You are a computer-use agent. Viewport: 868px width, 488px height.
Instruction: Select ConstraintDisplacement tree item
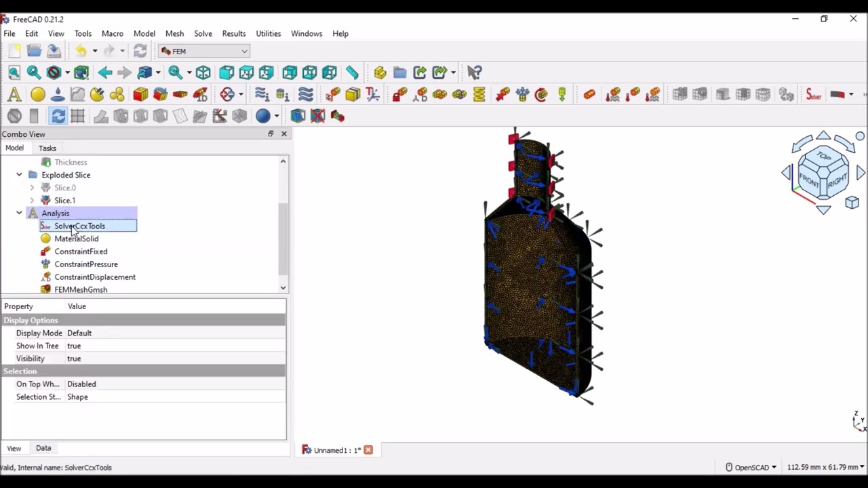coord(95,277)
